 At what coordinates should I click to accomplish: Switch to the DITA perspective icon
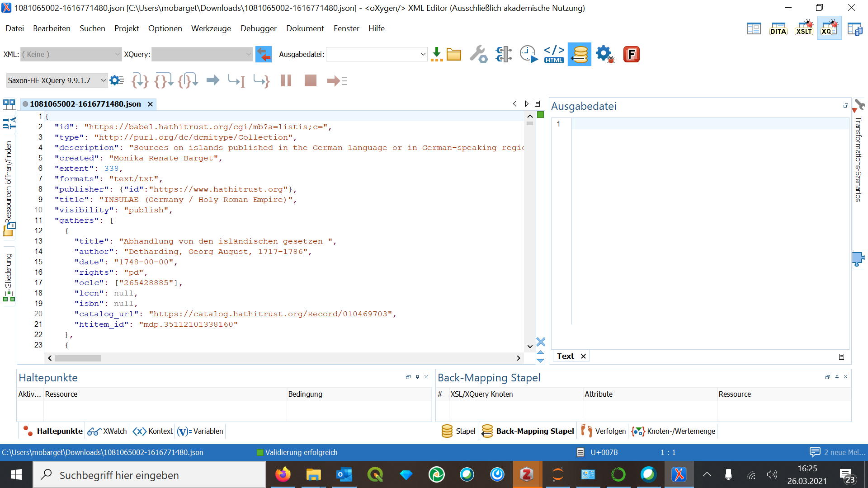click(778, 29)
